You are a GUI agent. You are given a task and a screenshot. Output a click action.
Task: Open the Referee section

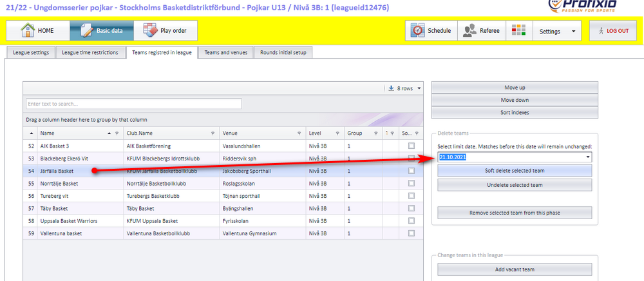[481, 31]
